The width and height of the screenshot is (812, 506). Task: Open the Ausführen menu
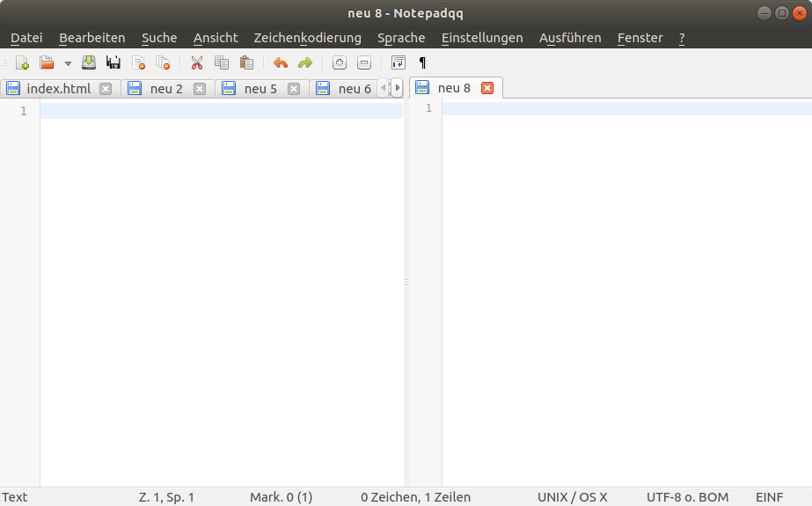[x=570, y=38]
